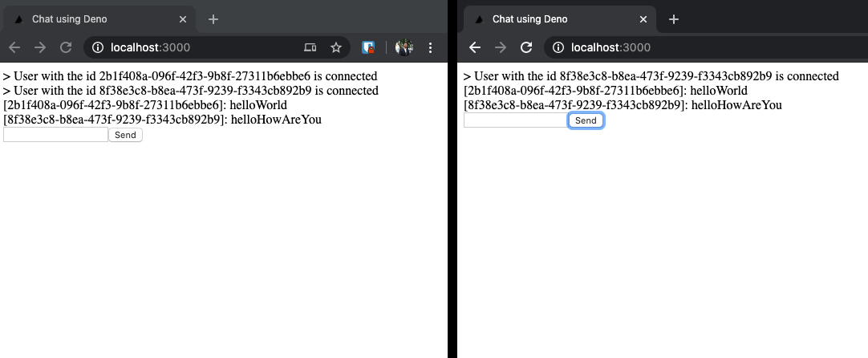Click back arrow in left browser window
This screenshot has width=868, height=358.
coord(14,47)
